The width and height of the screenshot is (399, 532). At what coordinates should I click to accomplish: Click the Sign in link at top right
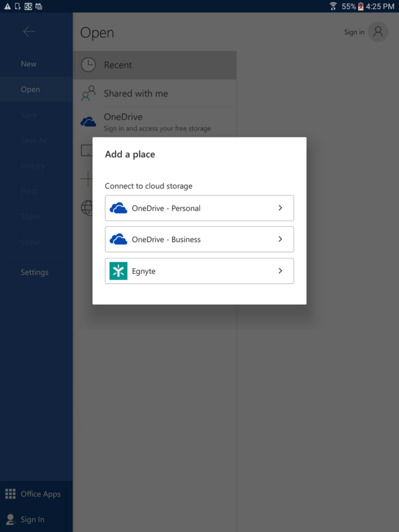point(354,32)
